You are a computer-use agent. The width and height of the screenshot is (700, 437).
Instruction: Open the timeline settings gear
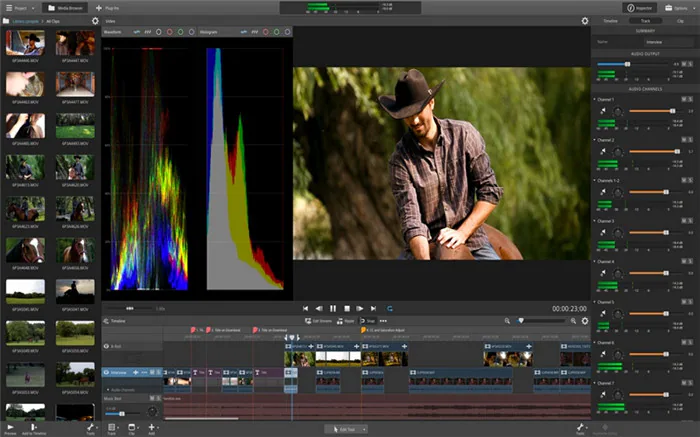tap(585, 321)
